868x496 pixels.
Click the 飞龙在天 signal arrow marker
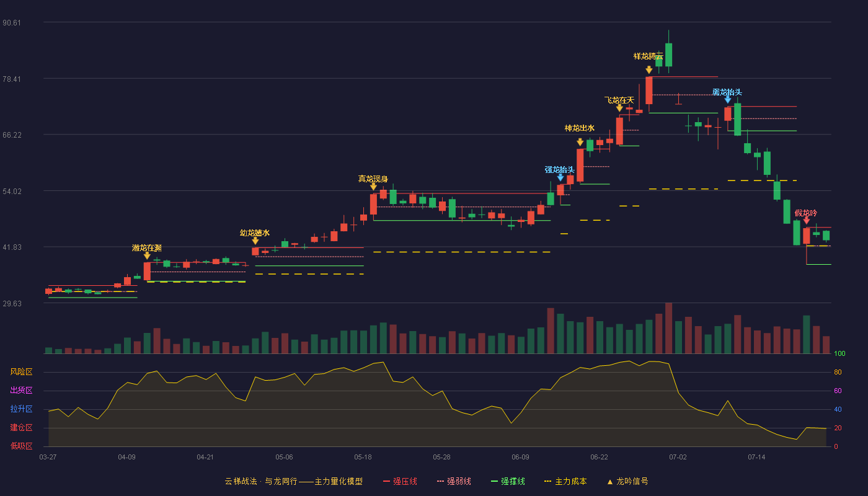(619, 108)
